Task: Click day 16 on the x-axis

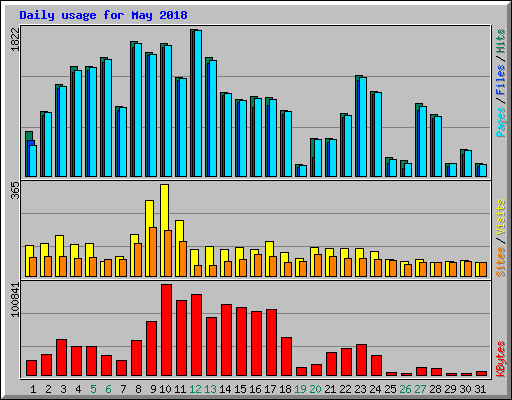Action: tap(255, 389)
